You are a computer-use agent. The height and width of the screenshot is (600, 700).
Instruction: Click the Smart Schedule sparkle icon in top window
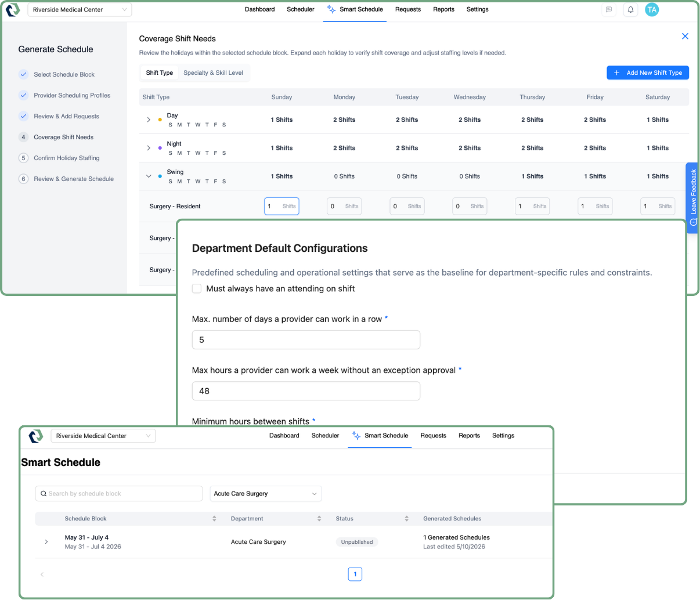[x=331, y=9]
